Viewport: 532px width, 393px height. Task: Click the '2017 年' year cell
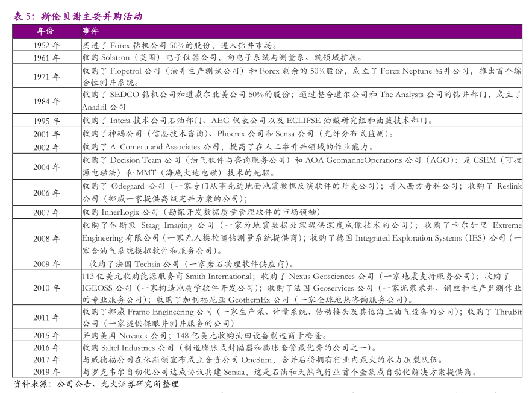pyautogui.click(x=47, y=360)
